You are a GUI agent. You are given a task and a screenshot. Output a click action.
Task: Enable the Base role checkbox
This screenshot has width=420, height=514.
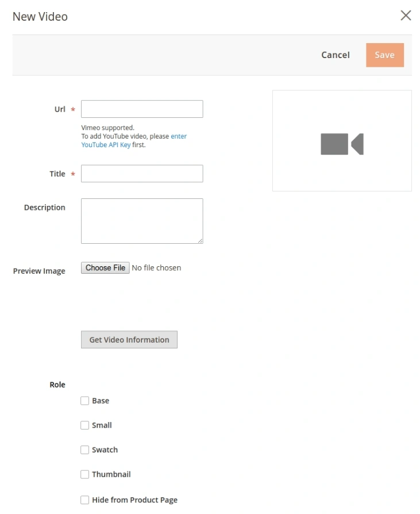coord(84,401)
